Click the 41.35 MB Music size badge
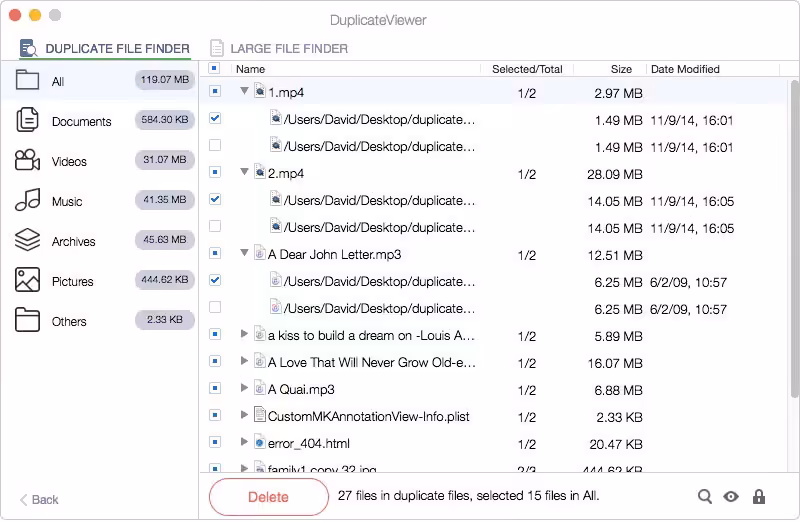Screen dimensions: 800x522 click(165, 200)
